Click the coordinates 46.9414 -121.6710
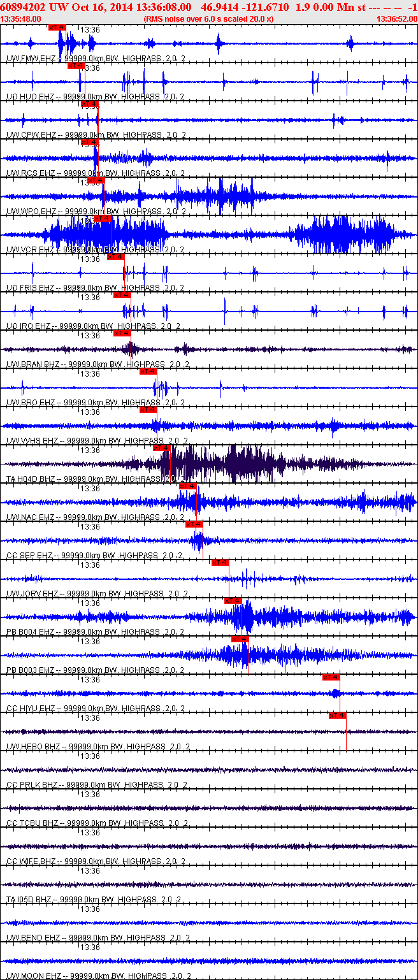This screenshot has width=418, height=980. pyautogui.click(x=245, y=6)
